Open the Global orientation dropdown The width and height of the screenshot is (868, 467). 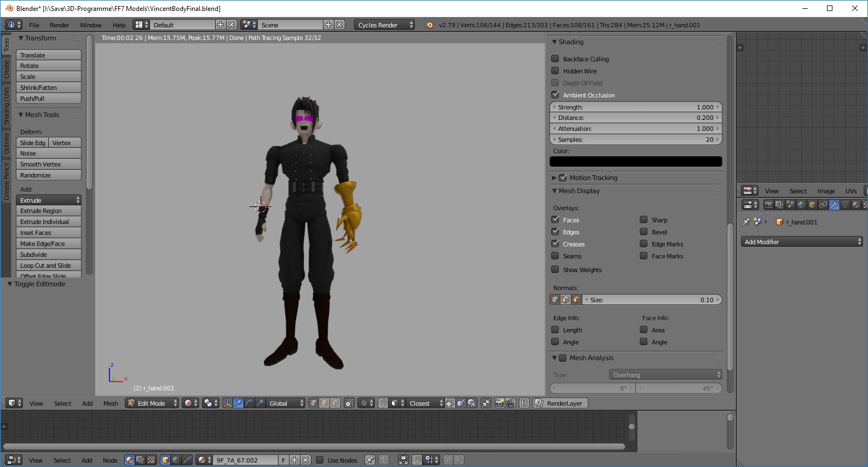pos(286,403)
